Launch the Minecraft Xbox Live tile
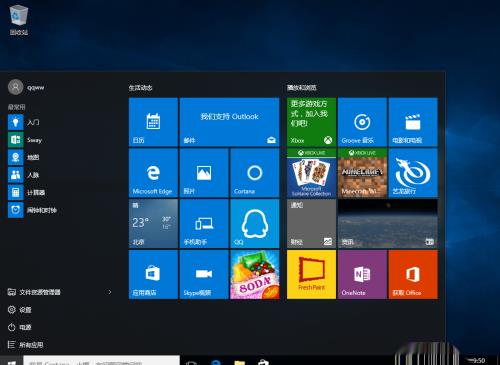This screenshot has width=500, height=365. [x=362, y=173]
